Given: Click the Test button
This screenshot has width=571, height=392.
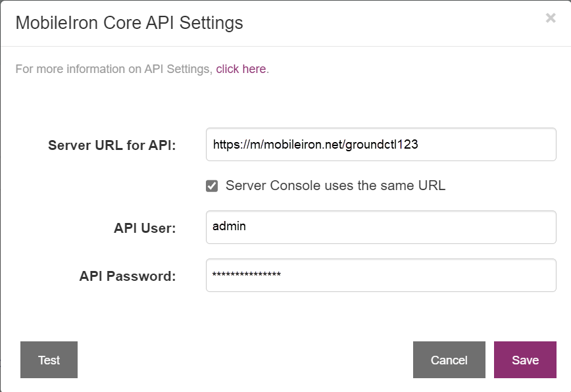Looking at the screenshot, I should click(49, 360).
